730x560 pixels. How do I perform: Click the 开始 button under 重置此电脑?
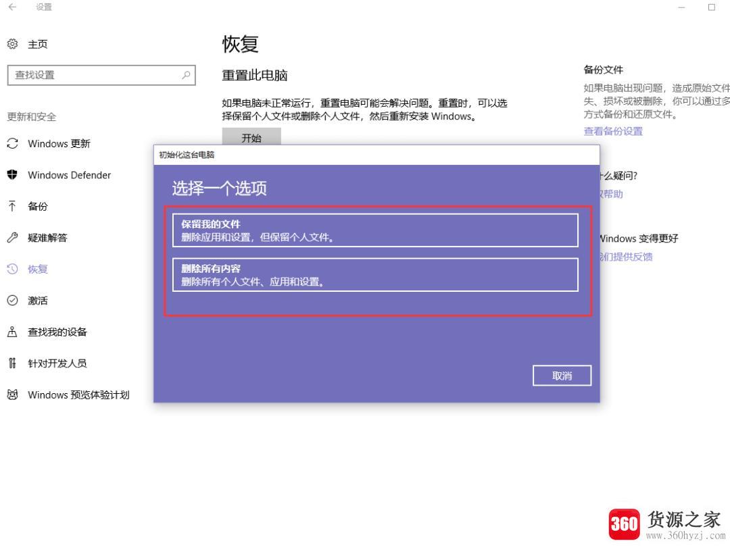(x=251, y=136)
